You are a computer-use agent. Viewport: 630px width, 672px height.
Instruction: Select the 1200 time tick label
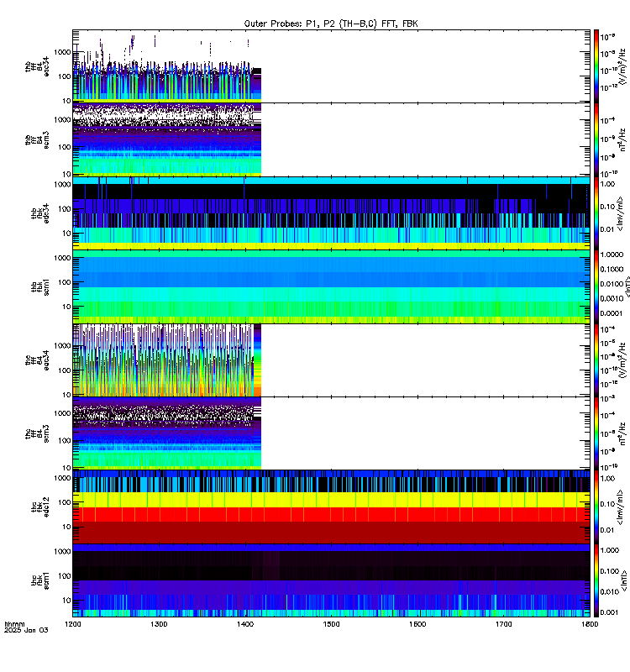(72, 624)
